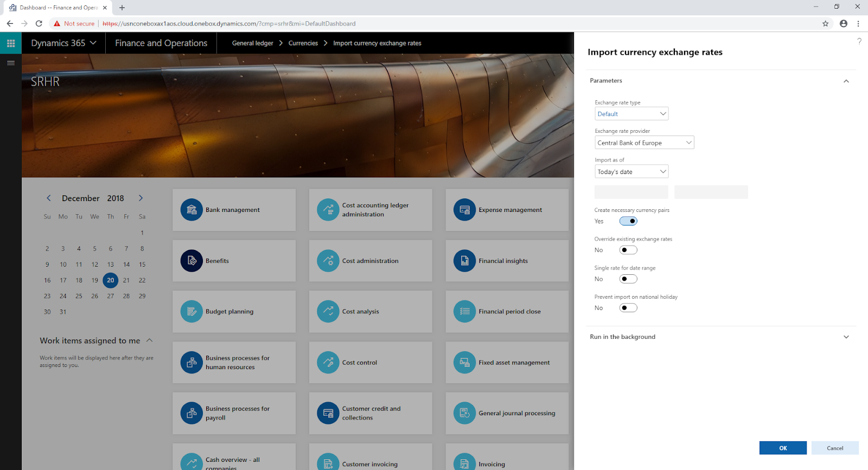The width and height of the screenshot is (868, 470).
Task: Select December 31 on calendar
Action: [63, 312]
